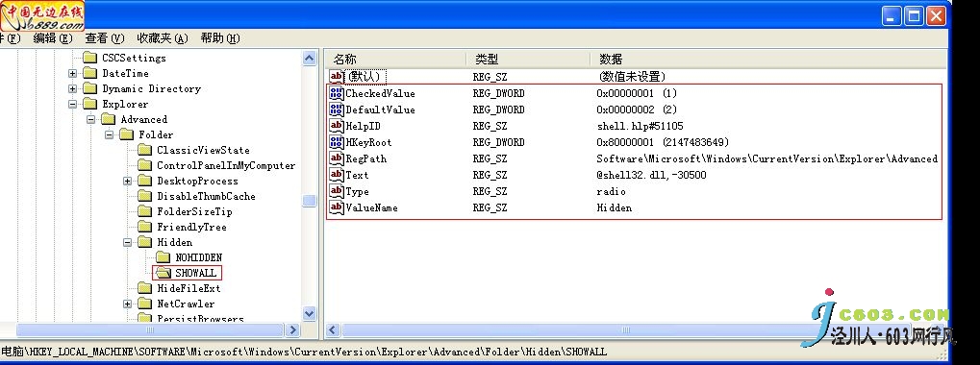Collapse the Explorer tree node
980x365 pixels.
click(x=72, y=104)
